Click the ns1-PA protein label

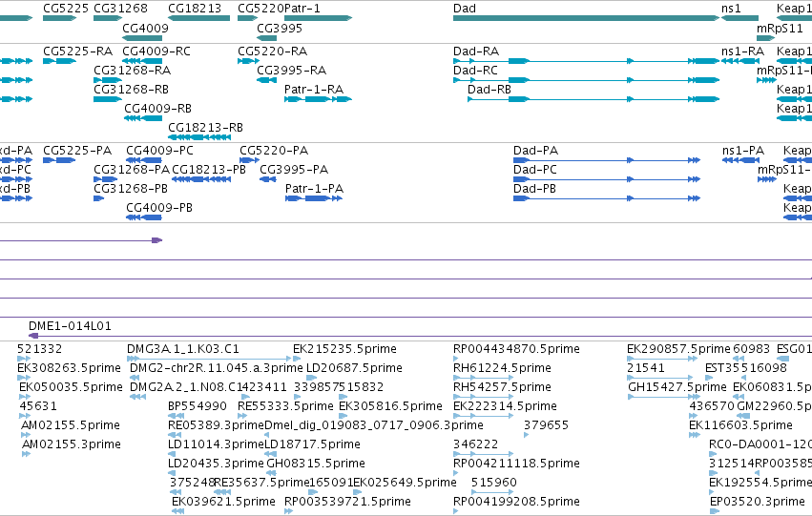point(743,151)
